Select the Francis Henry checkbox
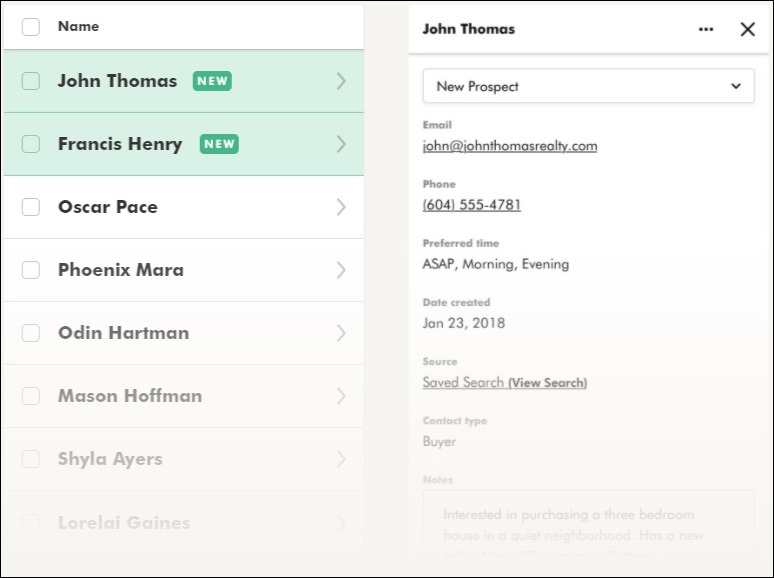 click(x=31, y=144)
